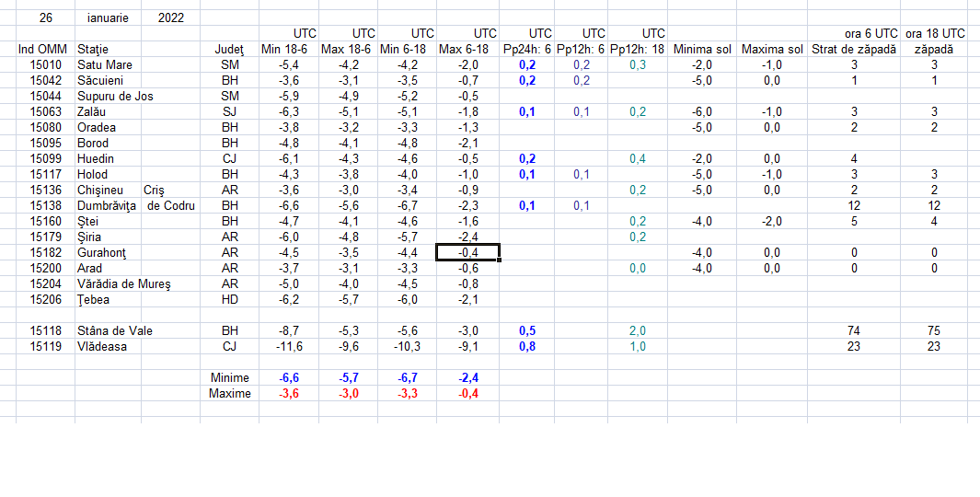Select the Max 18-6 header cell
The height and width of the screenshot is (497, 980).
click(x=348, y=50)
